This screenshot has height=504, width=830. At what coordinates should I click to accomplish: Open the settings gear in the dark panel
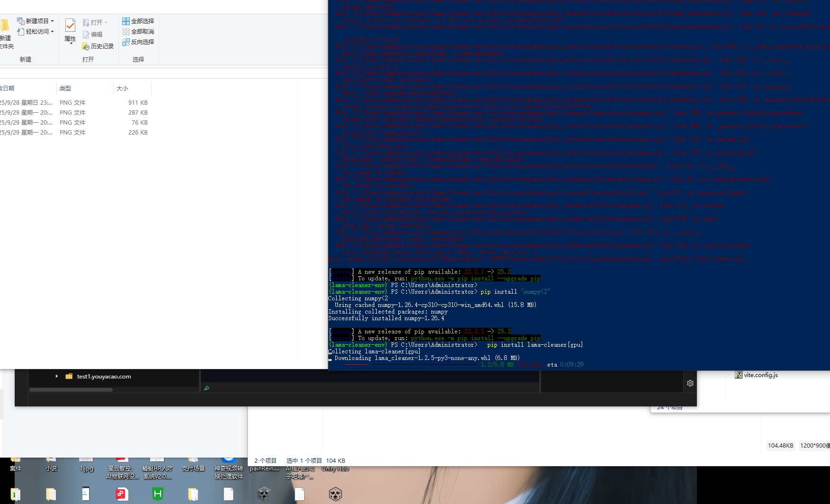pos(690,383)
